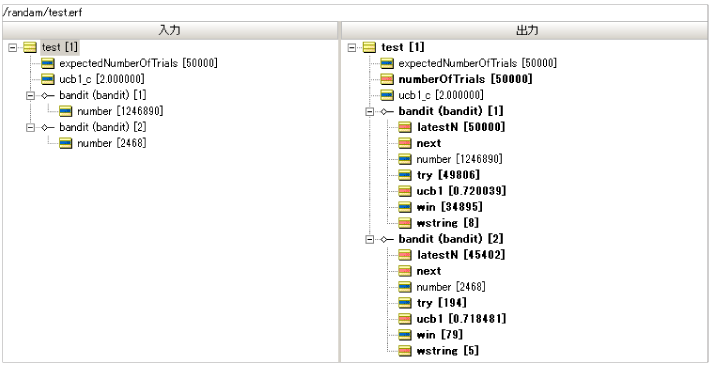
Task: Select numberOfTrials [50000] label
Action: [x=465, y=79]
